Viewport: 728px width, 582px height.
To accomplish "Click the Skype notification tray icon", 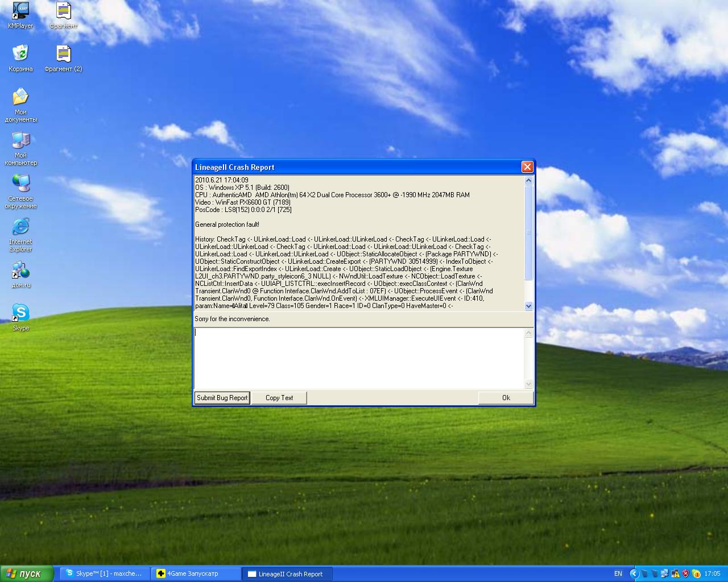I will pos(696,573).
